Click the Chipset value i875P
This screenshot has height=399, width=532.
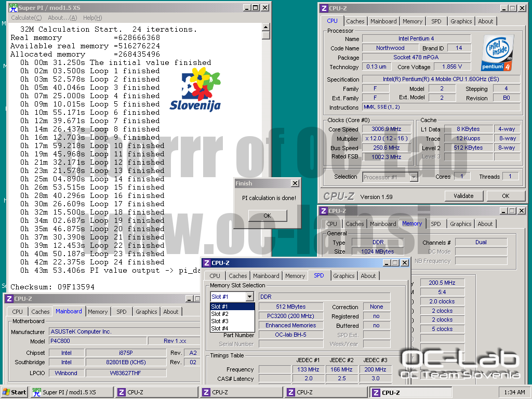[x=126, y=353]
